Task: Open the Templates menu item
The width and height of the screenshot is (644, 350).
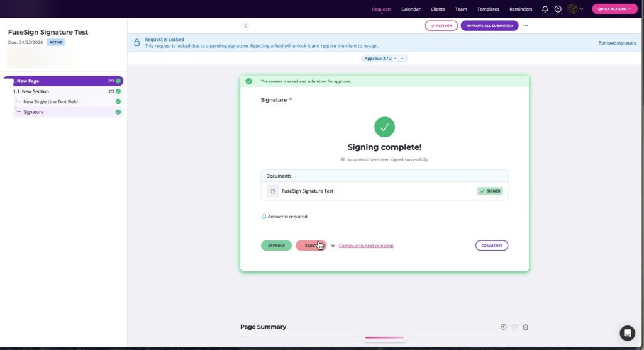Action: tap(488, 9)
